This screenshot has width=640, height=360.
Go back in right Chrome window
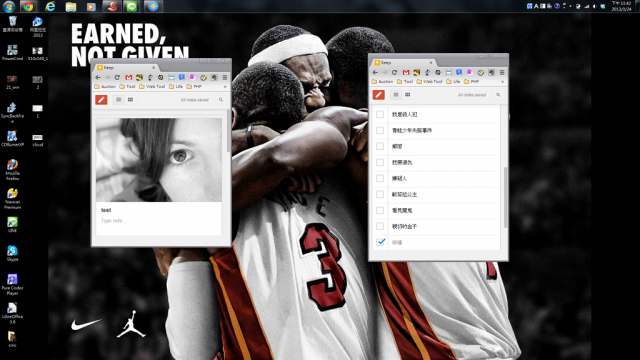coord(375,72)
